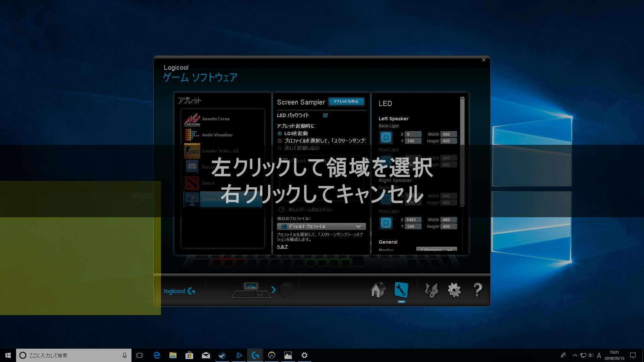Select Assetto Corsa in applet list
The height and width of the screenshot is (362, 644).
216,119
